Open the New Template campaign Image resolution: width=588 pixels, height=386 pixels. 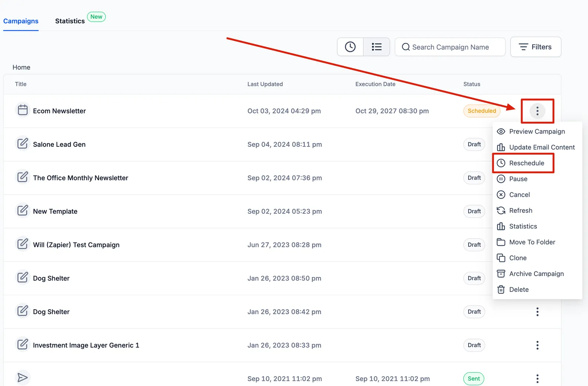(55, 212)
